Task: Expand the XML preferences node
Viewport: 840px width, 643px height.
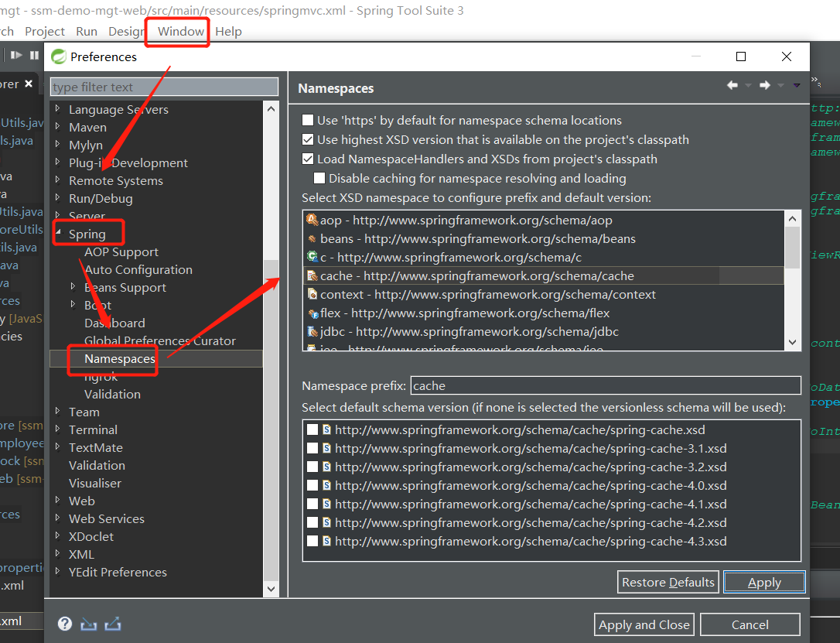Action: 58,553
